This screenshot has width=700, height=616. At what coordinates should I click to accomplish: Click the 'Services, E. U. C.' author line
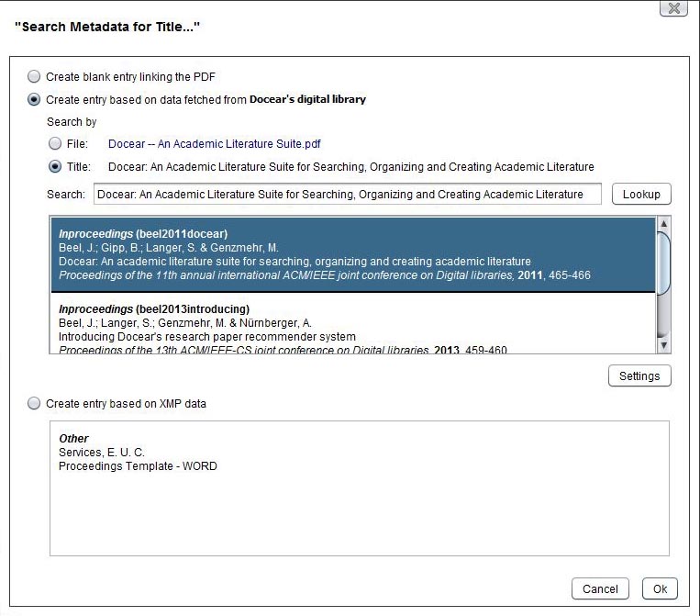[102, 452]
